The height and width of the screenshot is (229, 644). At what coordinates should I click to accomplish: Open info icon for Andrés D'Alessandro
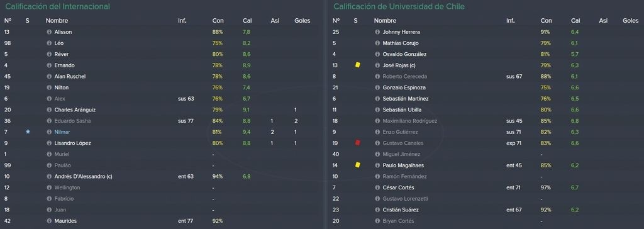pos(49,176)
